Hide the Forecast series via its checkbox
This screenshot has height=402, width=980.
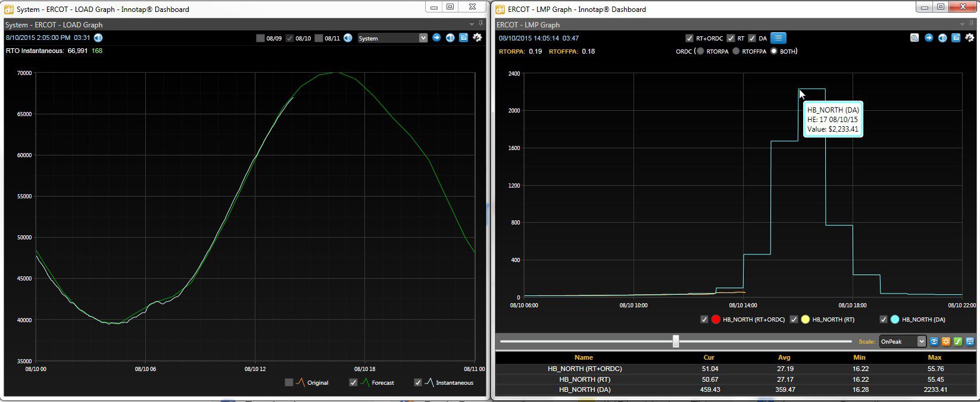(353, 382)
